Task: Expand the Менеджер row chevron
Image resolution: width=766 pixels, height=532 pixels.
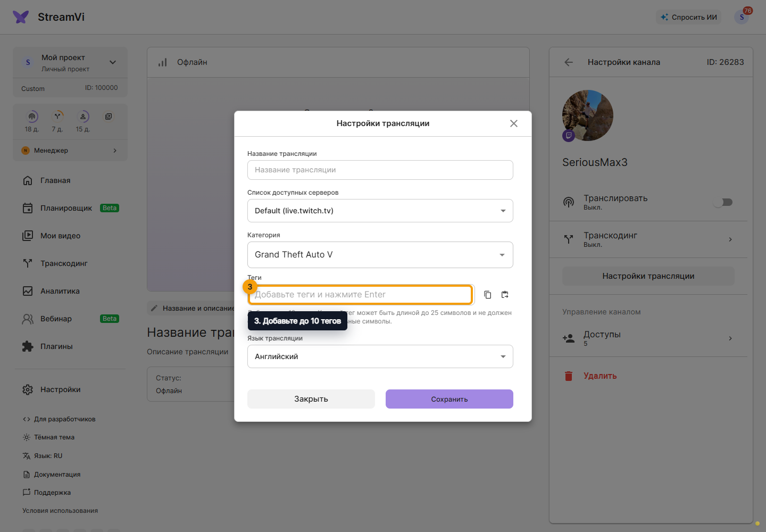Action: tap(115, 151)
